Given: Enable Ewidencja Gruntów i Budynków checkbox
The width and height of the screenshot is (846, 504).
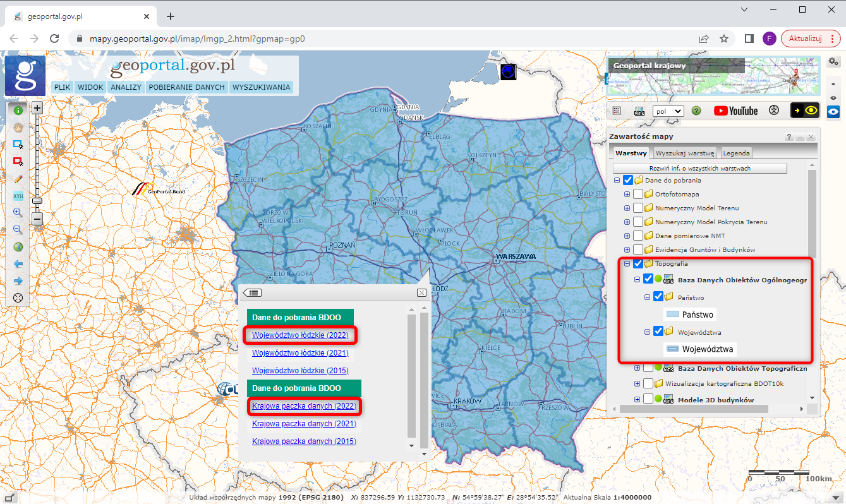Looking at the screenshot, I should pos(638,249).
